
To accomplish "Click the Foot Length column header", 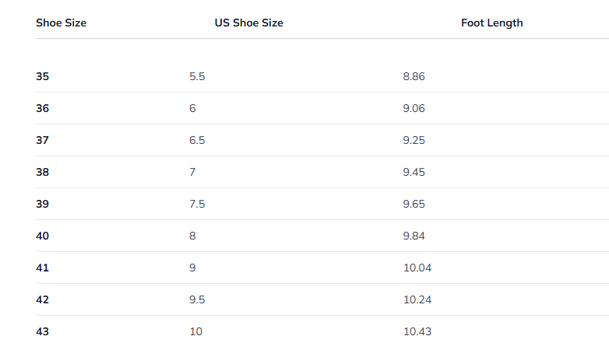I will [491, 23].
